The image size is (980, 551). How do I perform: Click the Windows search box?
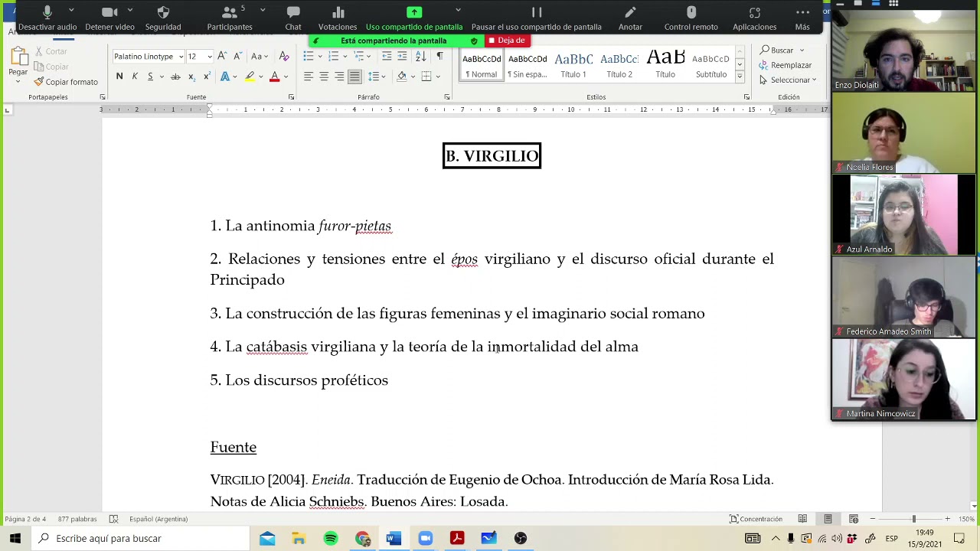tap(141, 539)
